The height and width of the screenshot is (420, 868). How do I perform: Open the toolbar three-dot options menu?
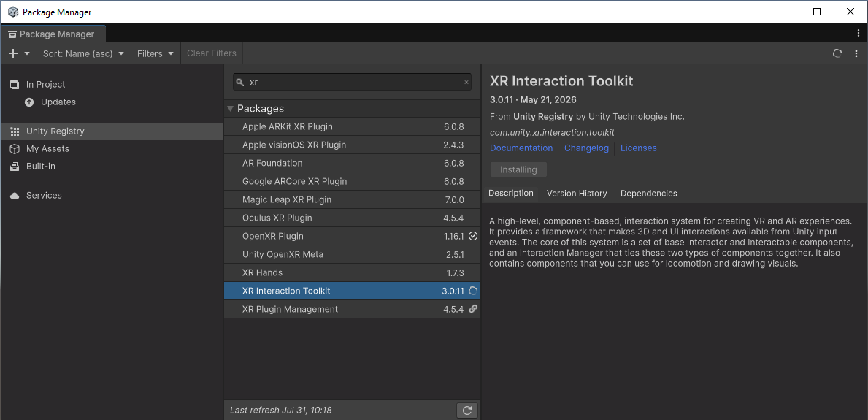[x=856, y=54]
